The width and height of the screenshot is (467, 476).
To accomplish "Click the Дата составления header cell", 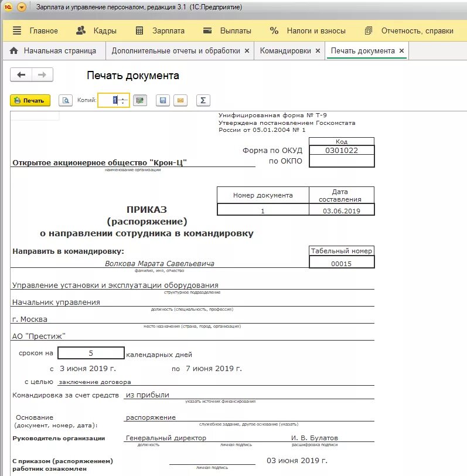I will pos(342,195).
